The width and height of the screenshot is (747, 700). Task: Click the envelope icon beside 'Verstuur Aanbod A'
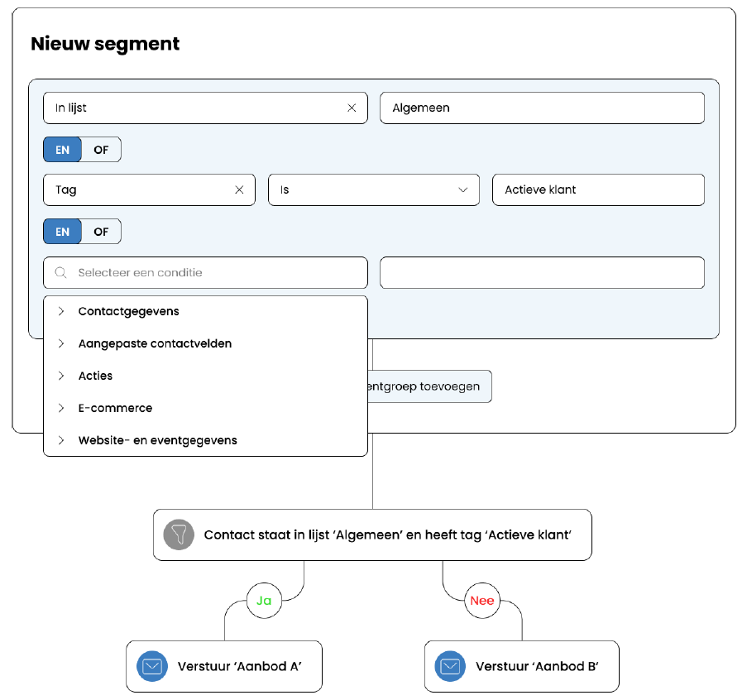[x=151, y=665]
